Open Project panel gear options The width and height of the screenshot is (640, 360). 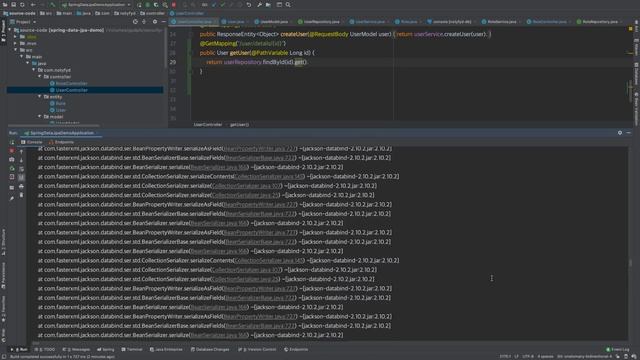pyautogui.click(x=155, y=22)
